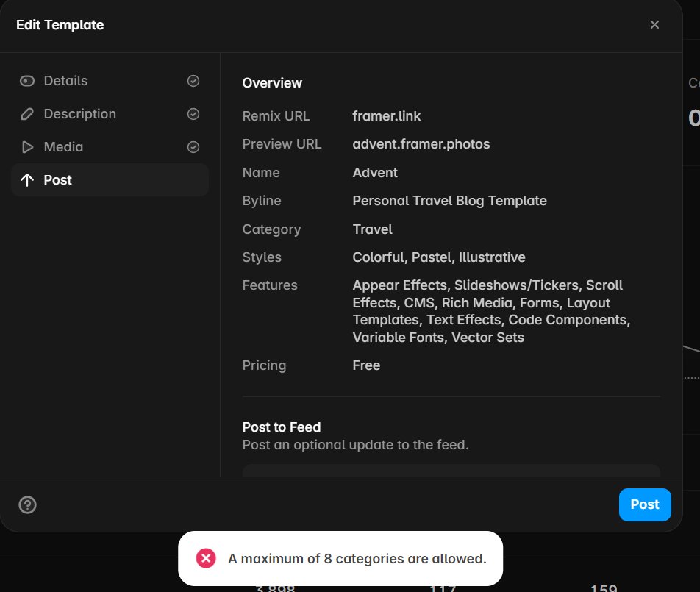Select the Post step in sidebar
The image size is (700, 592).
pos(110,180)
